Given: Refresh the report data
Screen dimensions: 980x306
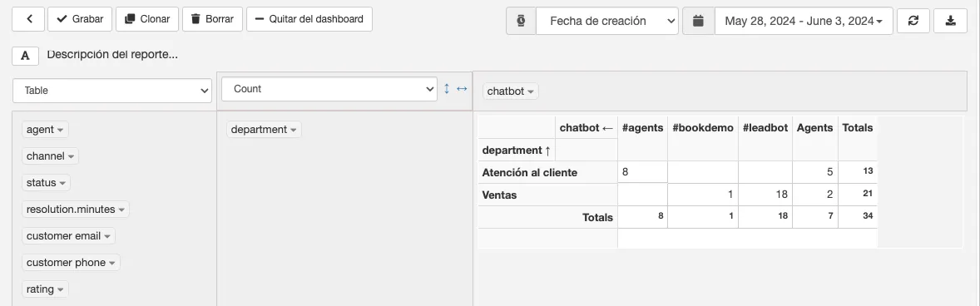Looking at the screenshot, I should click(x=913, y=22).
